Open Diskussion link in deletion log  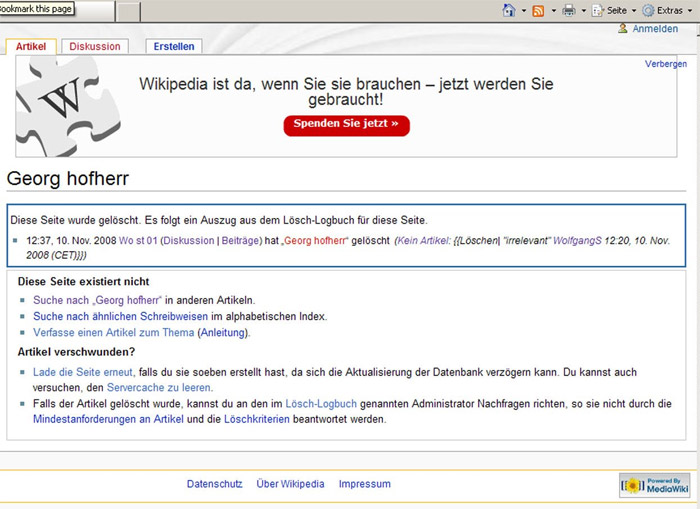click(x=189, y=241)
